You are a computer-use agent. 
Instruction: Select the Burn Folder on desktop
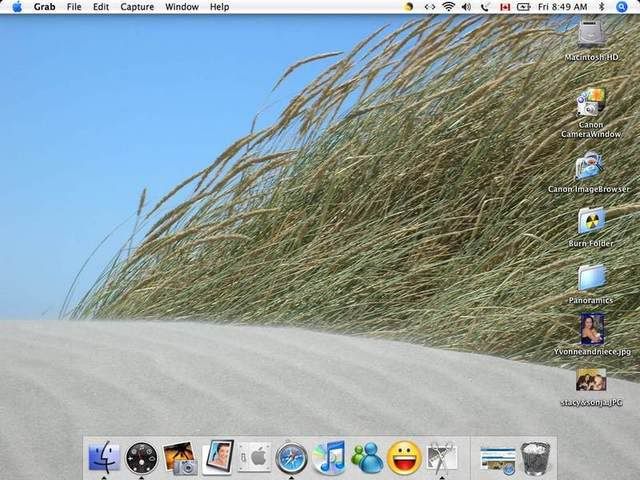click(x=591, y=220)
